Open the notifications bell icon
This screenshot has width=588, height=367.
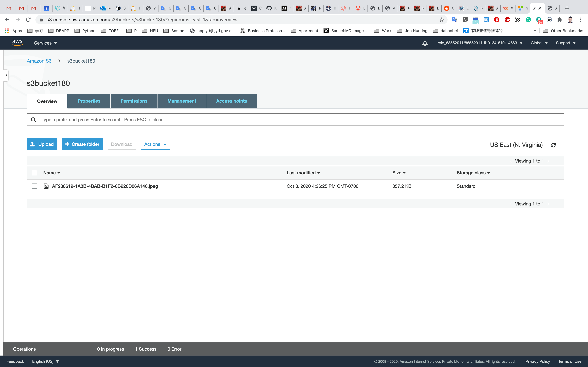point(425,43)
